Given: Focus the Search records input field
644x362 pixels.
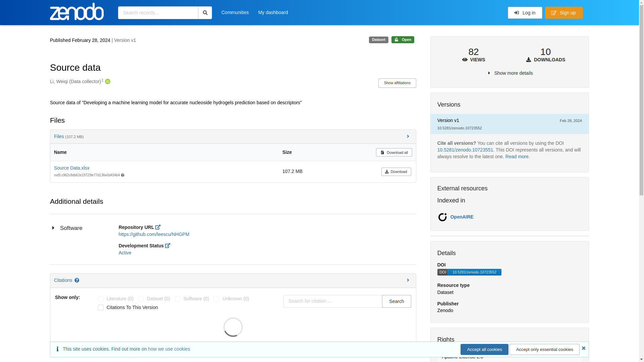Looking at the screenshot, I should click(x=158, y=13).
